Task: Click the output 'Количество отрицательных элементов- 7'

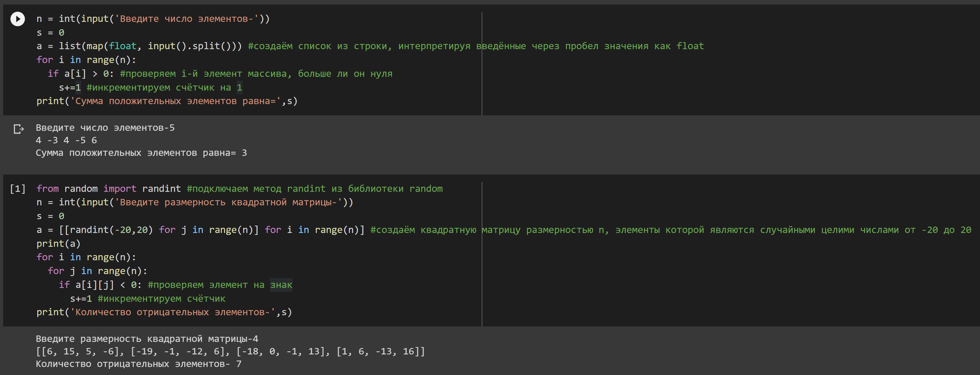Action: pyautogui.click(x=138, y=364)
